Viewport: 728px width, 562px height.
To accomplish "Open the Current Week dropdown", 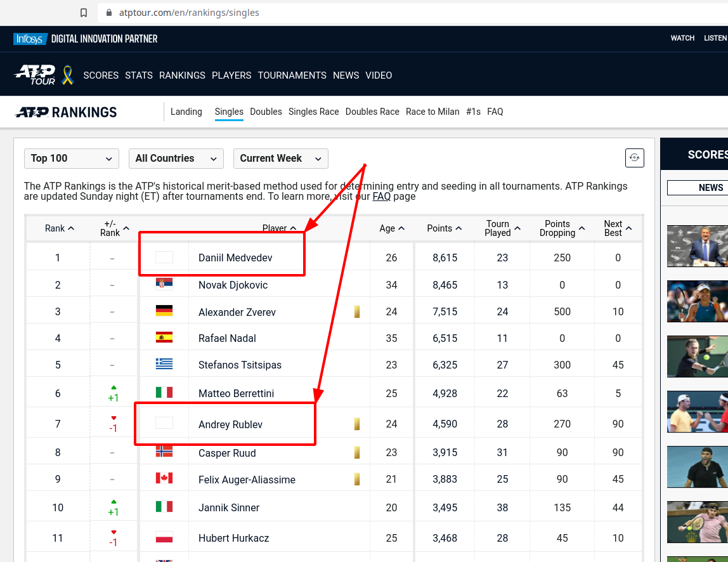I will tap(280, 159).
